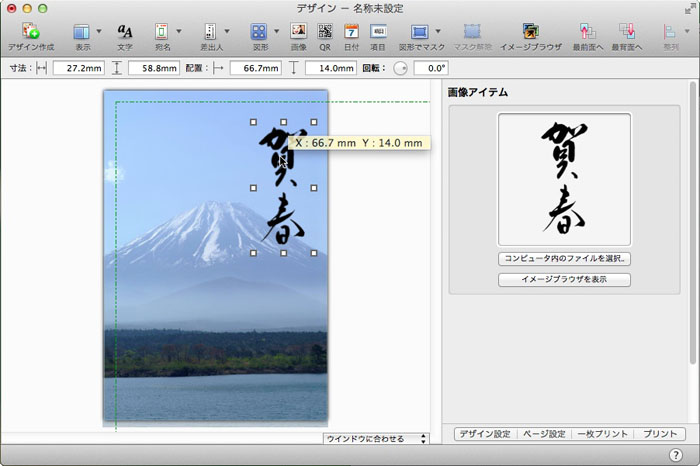
Task: Switch to the ページ設定 tab
Action: click(544, 434)
